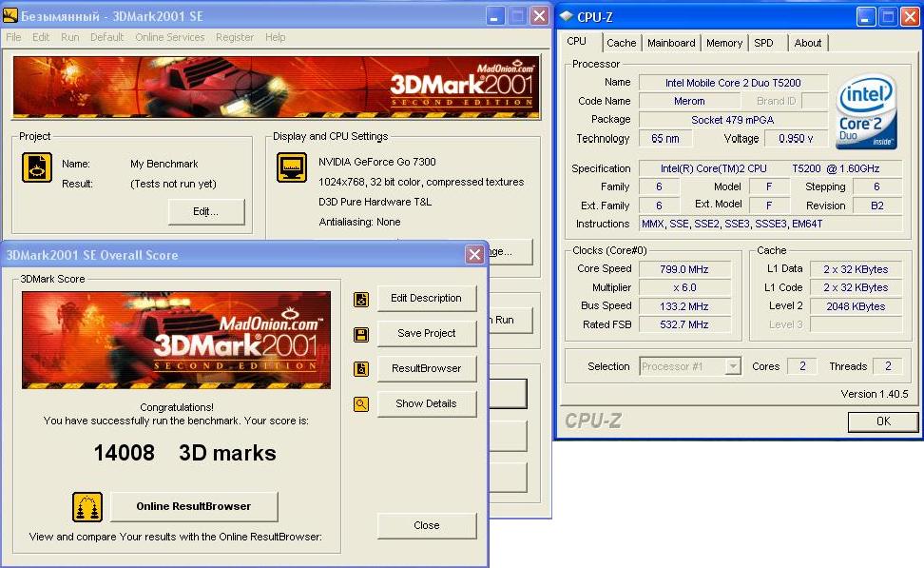
Task: Click the Specification field
Action: [x=770, y=168]
